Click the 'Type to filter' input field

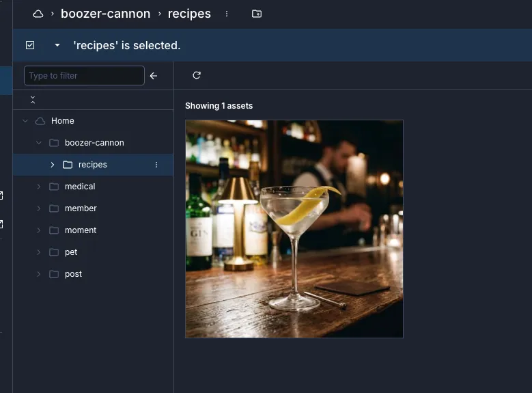pyautogui.click(x=84, y=75)
